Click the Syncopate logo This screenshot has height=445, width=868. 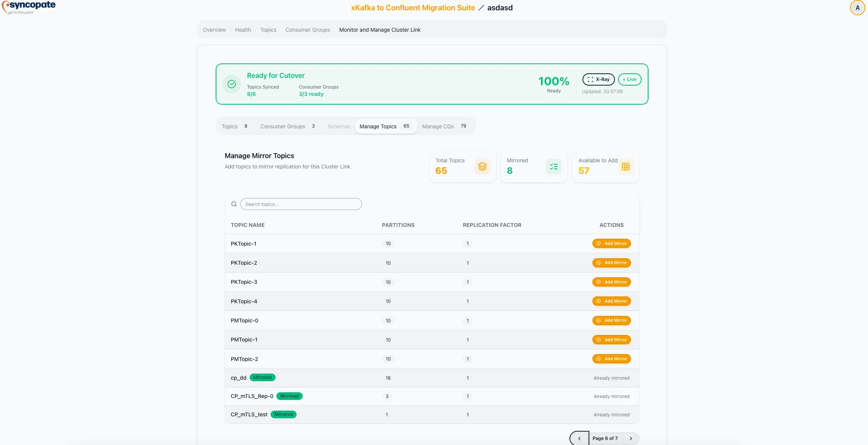[x=29, y=7]
